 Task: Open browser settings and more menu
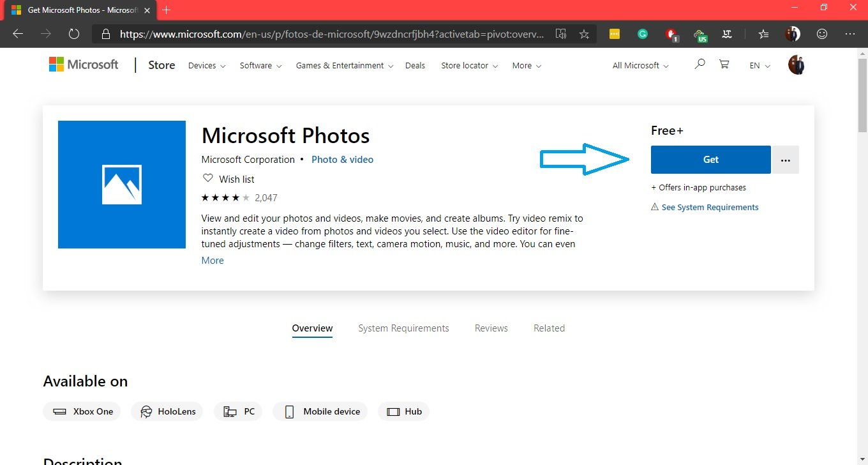coord(849,34)
